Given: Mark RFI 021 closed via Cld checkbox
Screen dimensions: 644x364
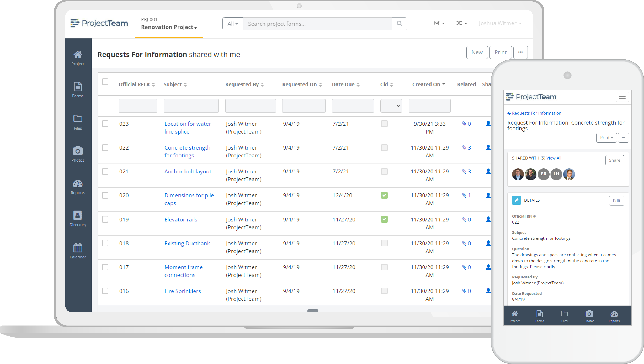Looking at the screenshot, I should click(x=384, y=171).
